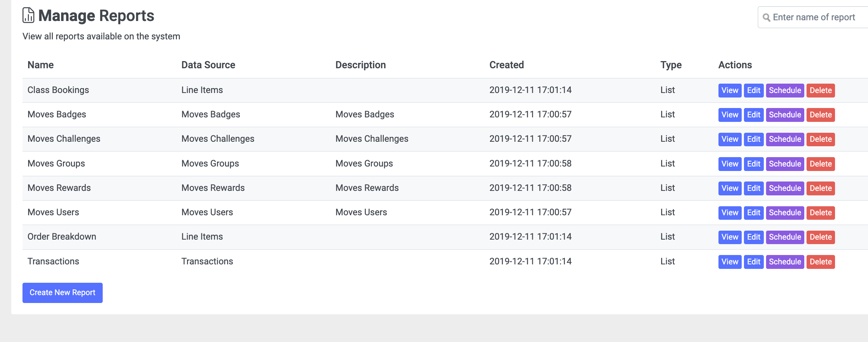Viewport: 868px width, 342px height.
Task: View the Transactions report
Action: 729,262
